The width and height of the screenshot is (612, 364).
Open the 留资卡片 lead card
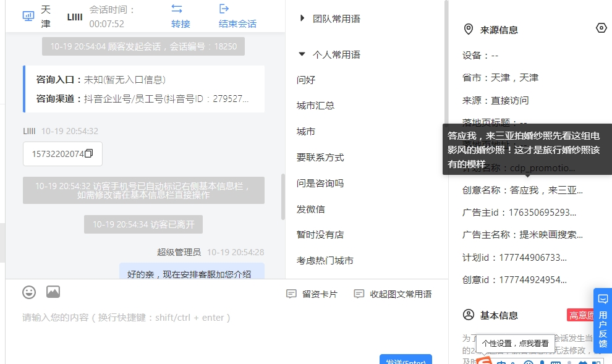coord(312,294)
